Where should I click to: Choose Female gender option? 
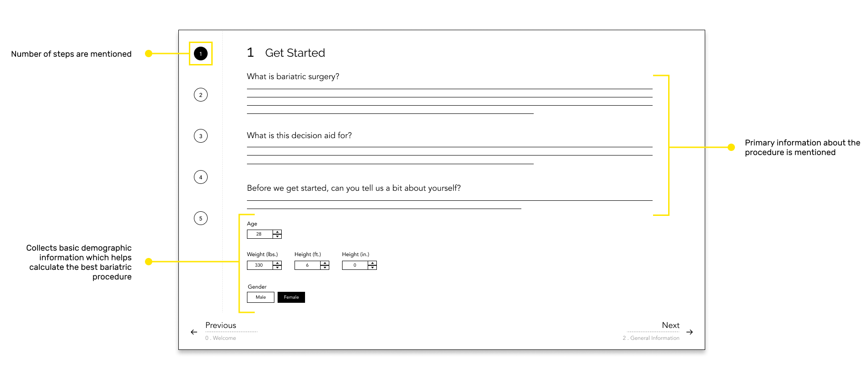tap(291, 297)
